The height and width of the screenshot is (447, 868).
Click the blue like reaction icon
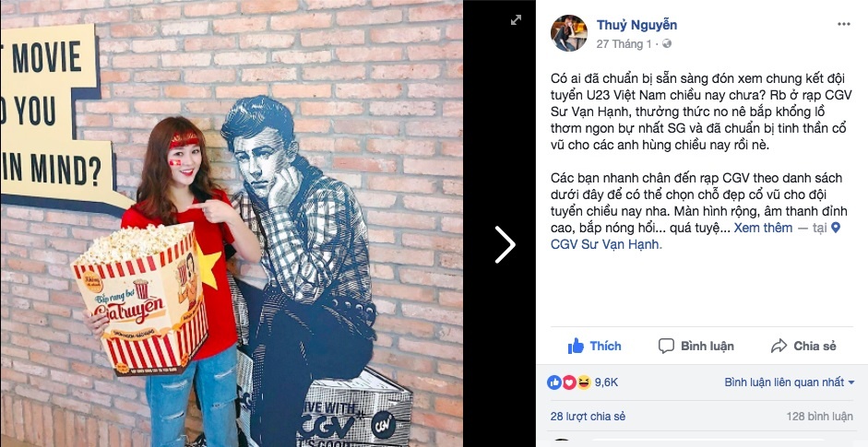pos(554,382)
